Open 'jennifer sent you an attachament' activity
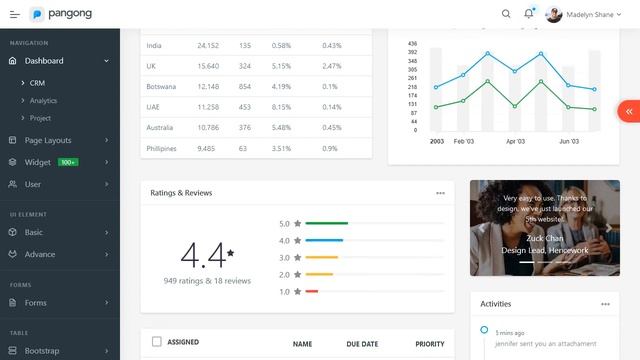640x360 pixels. pos(546,344)
